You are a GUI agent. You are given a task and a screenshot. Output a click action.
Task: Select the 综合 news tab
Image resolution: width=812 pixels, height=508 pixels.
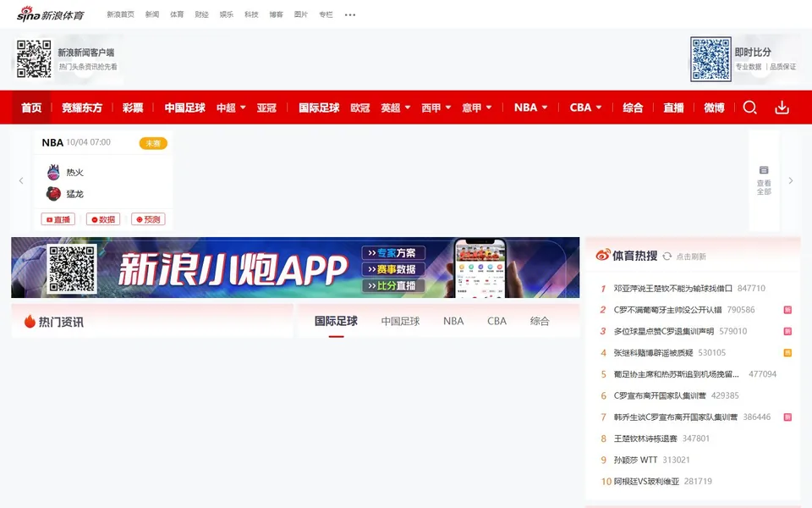pos(540,321)
